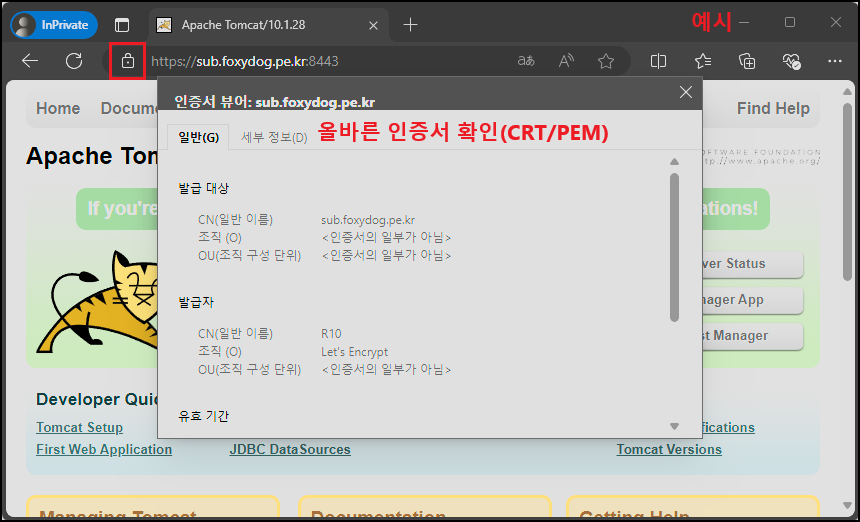Click the lock site-info icon

click(127, 61)
